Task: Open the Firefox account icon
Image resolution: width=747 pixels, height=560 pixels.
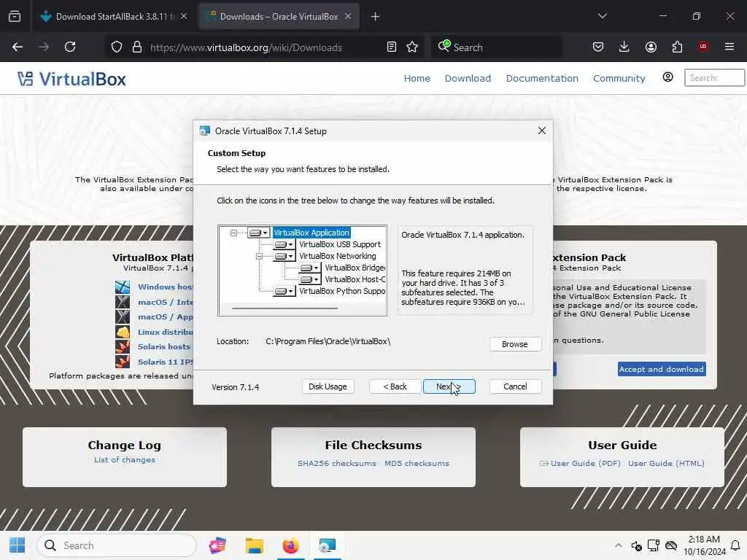Action: coord(651,47)
